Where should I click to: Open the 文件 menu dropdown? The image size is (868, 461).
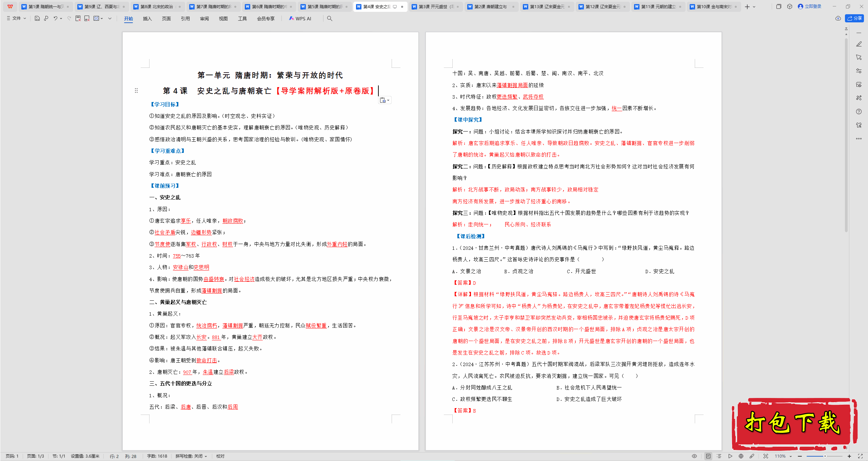pyautogui.click(x=16, y=18)
